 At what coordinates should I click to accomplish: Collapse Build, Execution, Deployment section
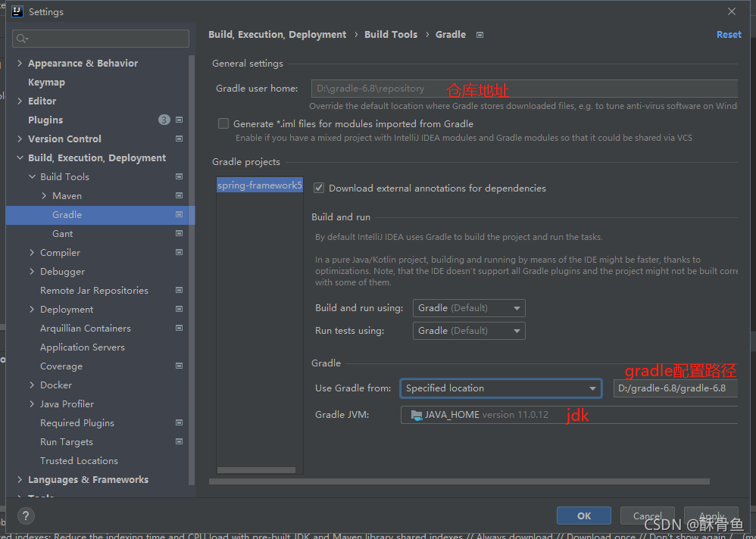point(20,158)
